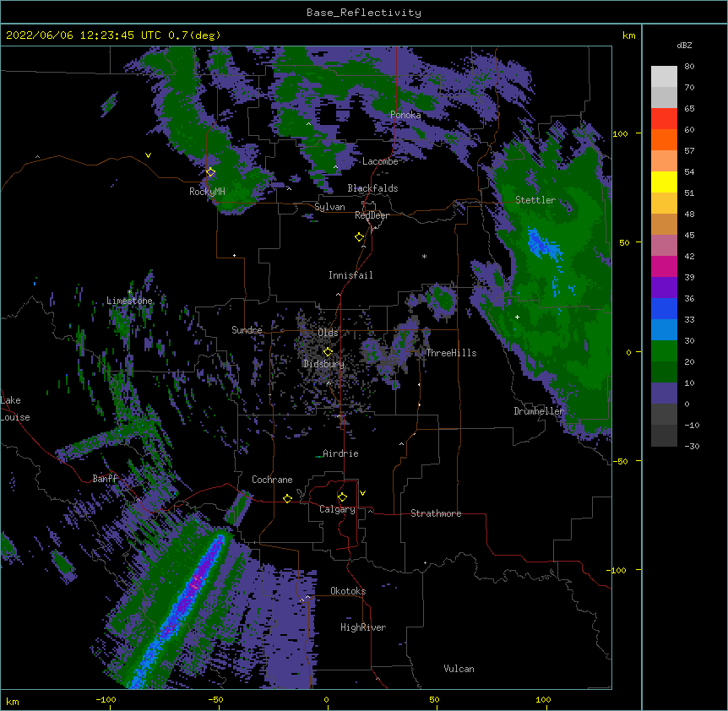
Task: Click the Vulcan label
Action: click(x=459, y=669)
